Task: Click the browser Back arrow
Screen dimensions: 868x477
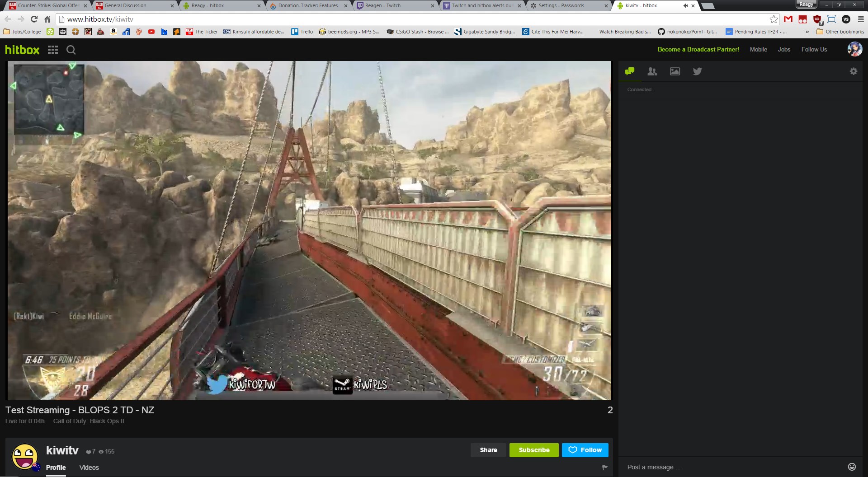Action: (x=8, y=19)
